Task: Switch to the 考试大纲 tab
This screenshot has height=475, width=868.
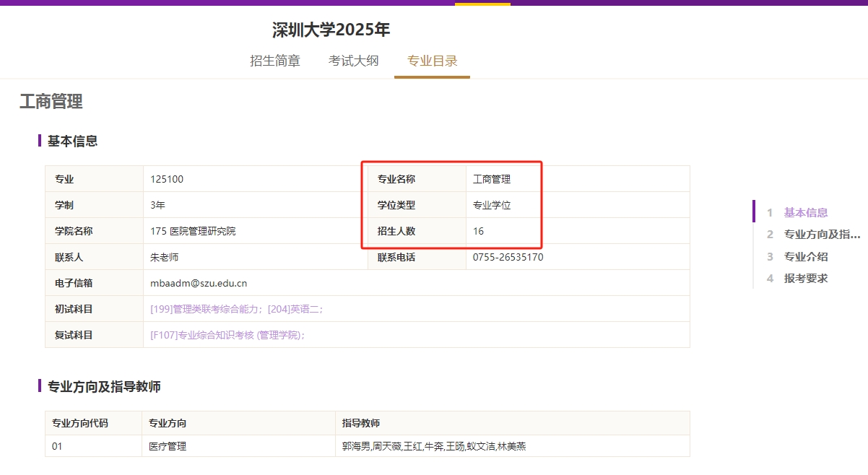Action: coord(353,61)
